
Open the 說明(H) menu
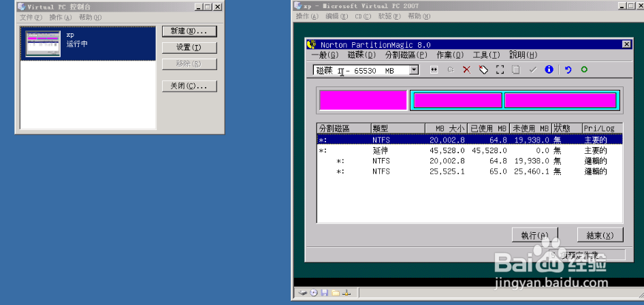[x=524, y=55]
